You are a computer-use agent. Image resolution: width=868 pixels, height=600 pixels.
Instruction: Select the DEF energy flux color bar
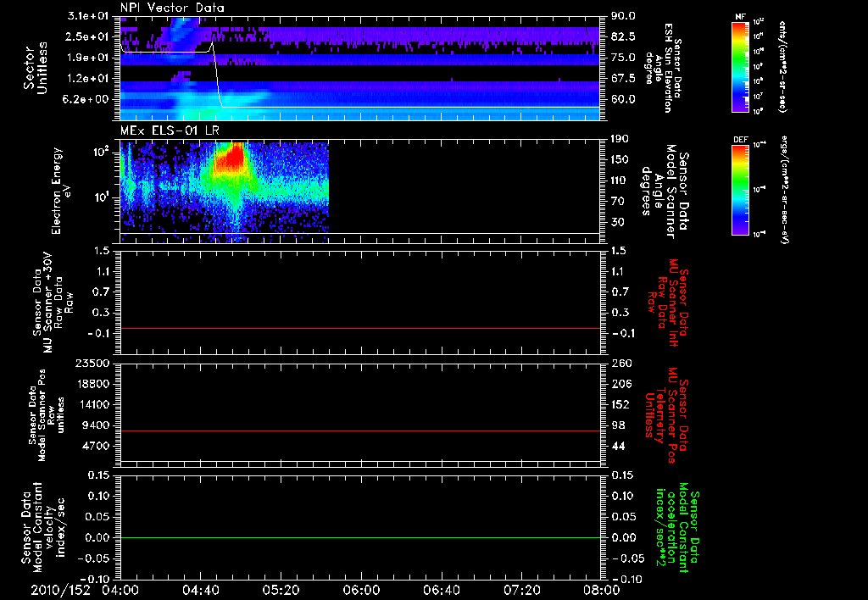point(740,190)
